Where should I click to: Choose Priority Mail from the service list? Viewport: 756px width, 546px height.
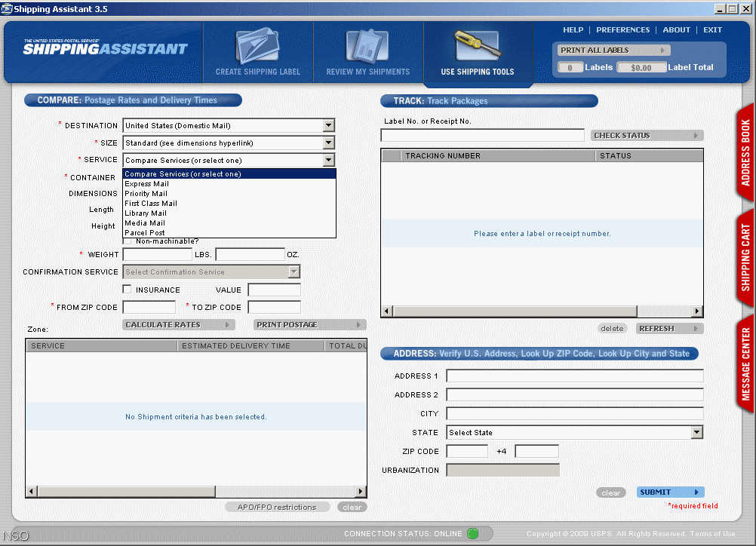[x=146, y=194]
